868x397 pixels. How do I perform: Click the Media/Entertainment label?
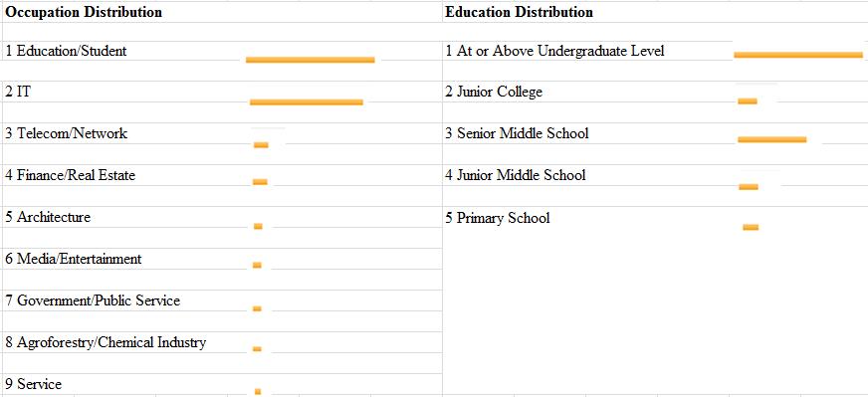pos(74,259)
